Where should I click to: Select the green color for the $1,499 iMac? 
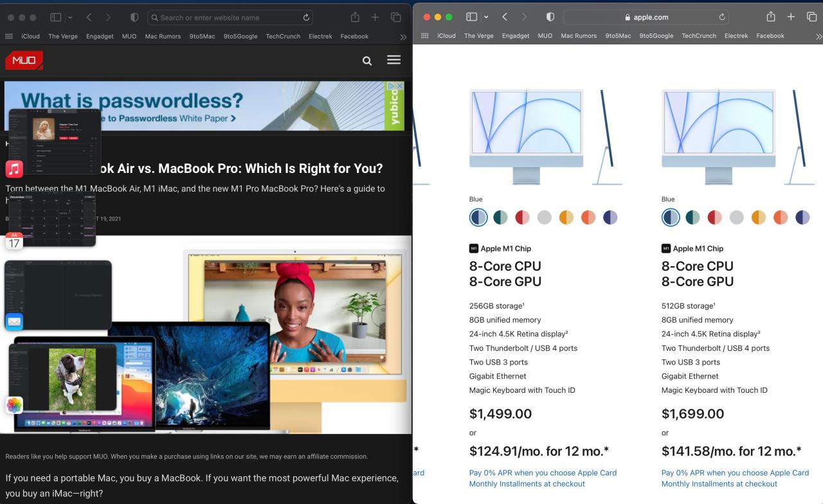(500, 217)
